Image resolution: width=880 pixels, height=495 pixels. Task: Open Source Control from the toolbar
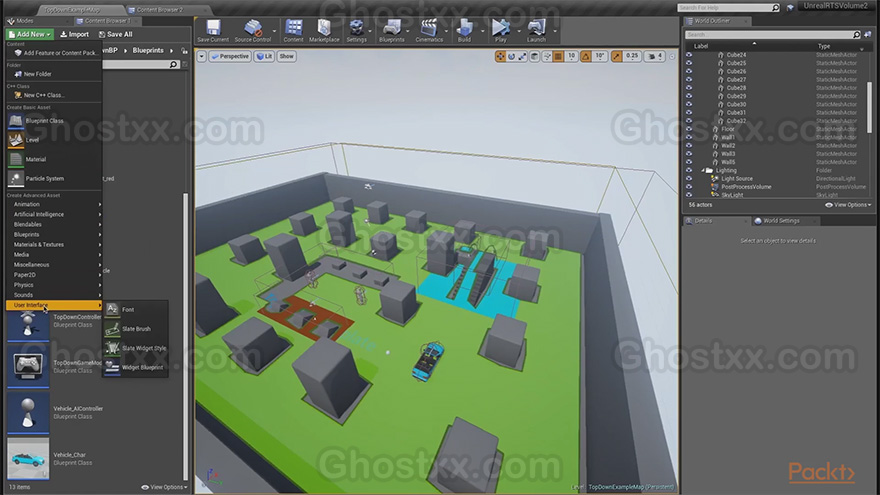tap(253, 28)
